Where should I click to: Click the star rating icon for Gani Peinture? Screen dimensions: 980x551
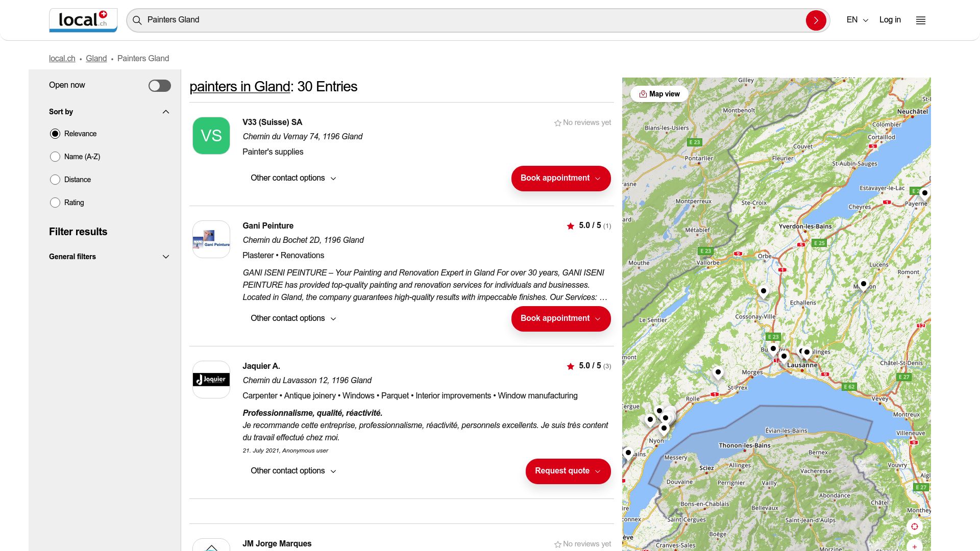tap(570, 226)
